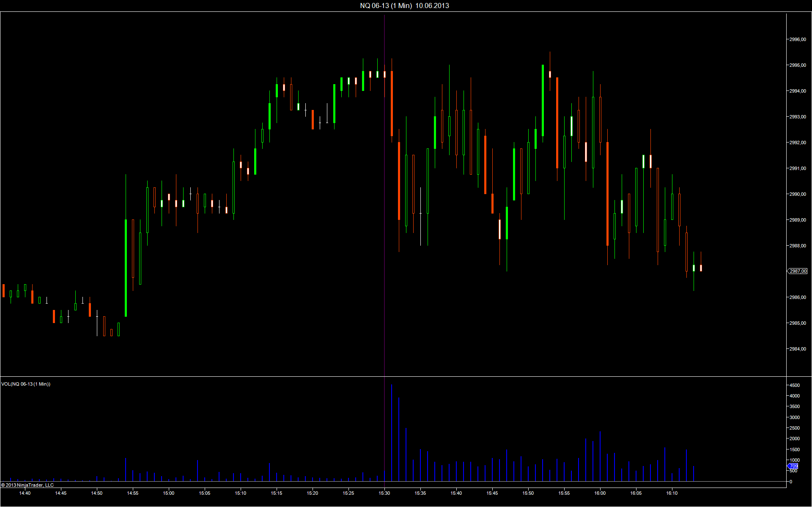
Task: Click the 2984,00 price axis label
Action: point(798,349)
